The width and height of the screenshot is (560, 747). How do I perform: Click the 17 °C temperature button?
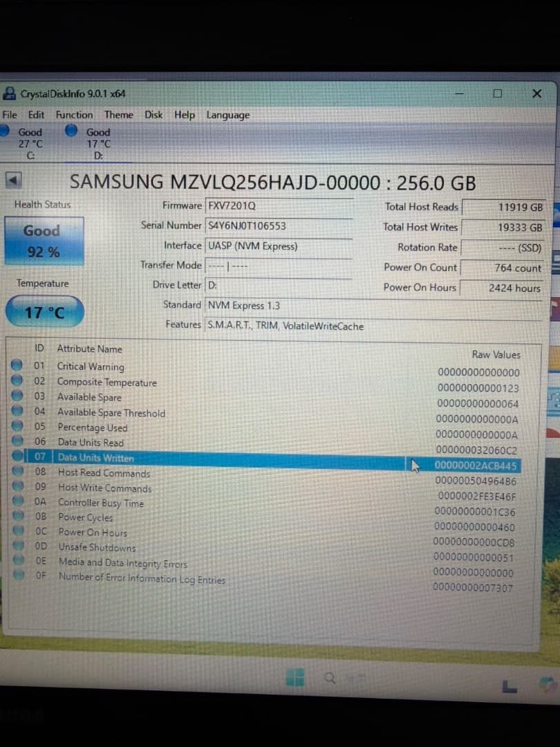pos(45,312)
